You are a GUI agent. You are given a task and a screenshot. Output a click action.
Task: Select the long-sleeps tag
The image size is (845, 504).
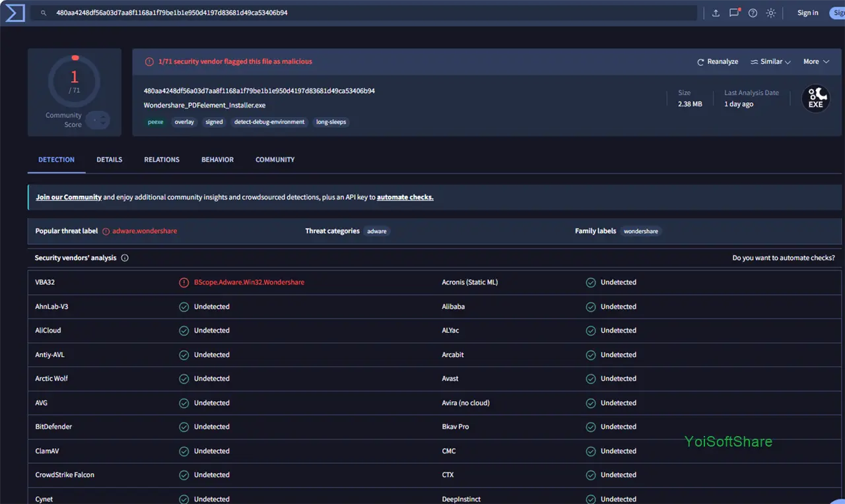tap(331, 122)
